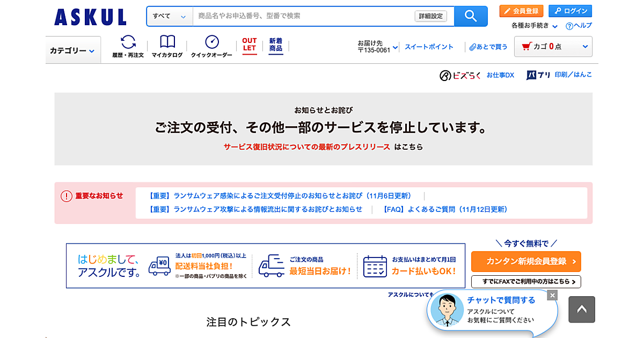This screenshot has width=644, height=338.
Task: Click the orange member registration (会員登録) button
Action: click(521, 11)
